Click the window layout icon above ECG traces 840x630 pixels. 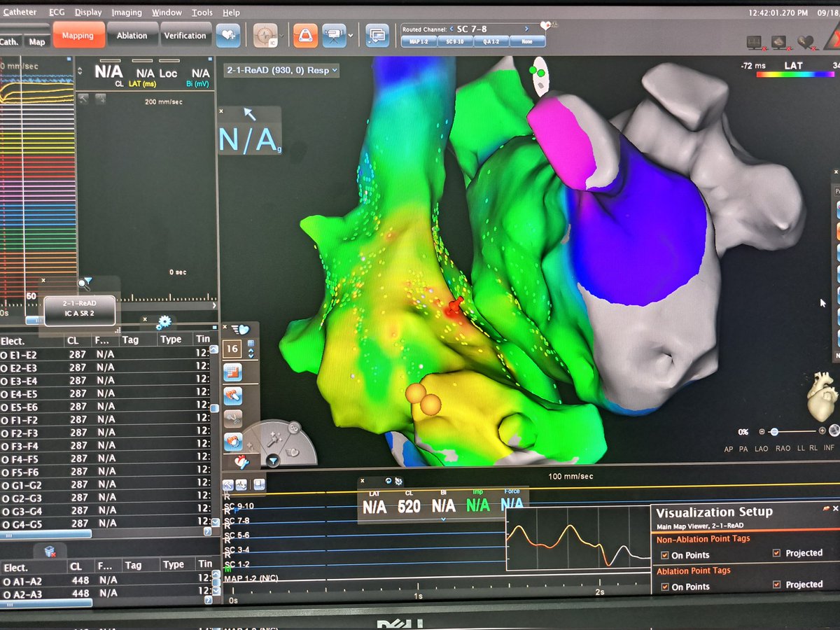click(260, 484)
